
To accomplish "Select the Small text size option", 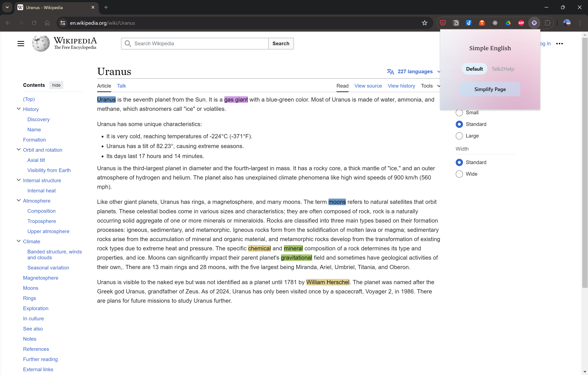I will 459,113.
